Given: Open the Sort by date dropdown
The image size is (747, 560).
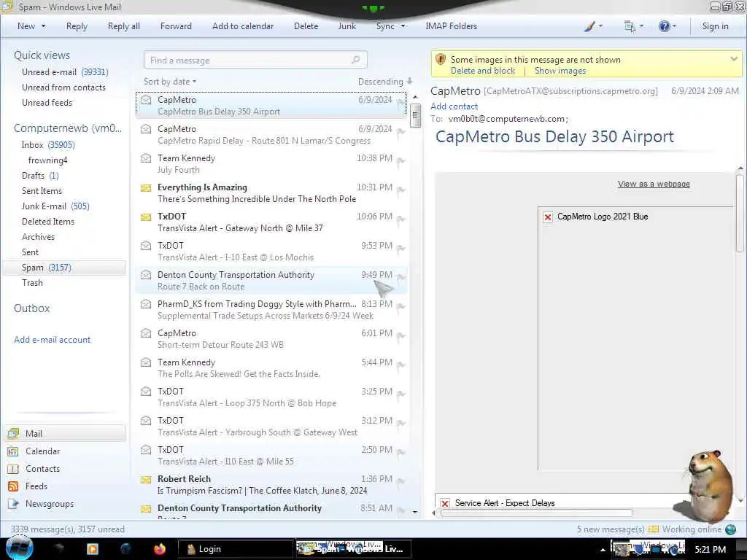Looking at the screenshot, I should click(x=170, y=82).
